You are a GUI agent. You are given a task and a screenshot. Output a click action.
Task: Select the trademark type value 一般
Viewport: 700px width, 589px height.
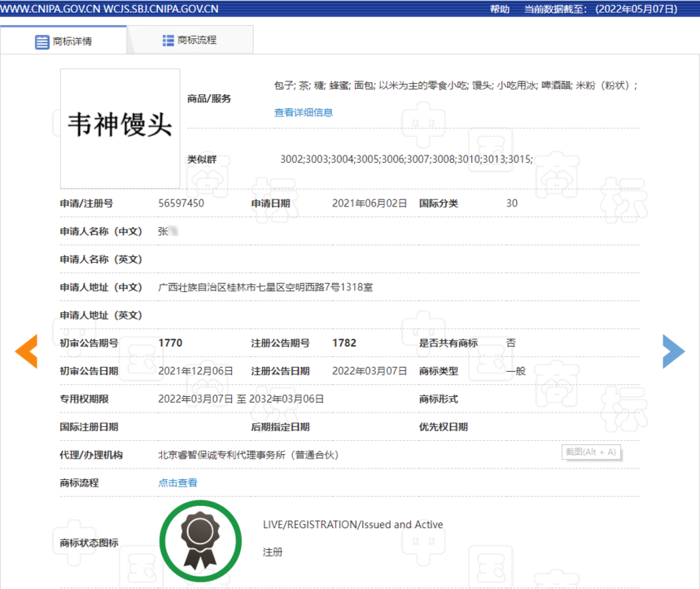click(515, 371)
